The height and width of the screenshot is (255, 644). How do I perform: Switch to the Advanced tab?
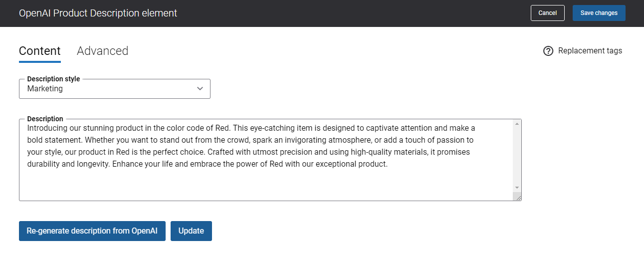[x=103, y=51]
